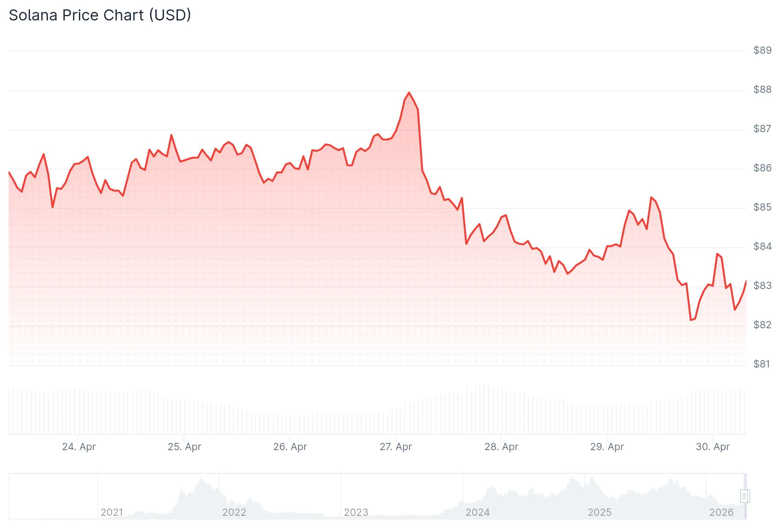Select 2022 on the navigator timeline

[x=234, y=512]
